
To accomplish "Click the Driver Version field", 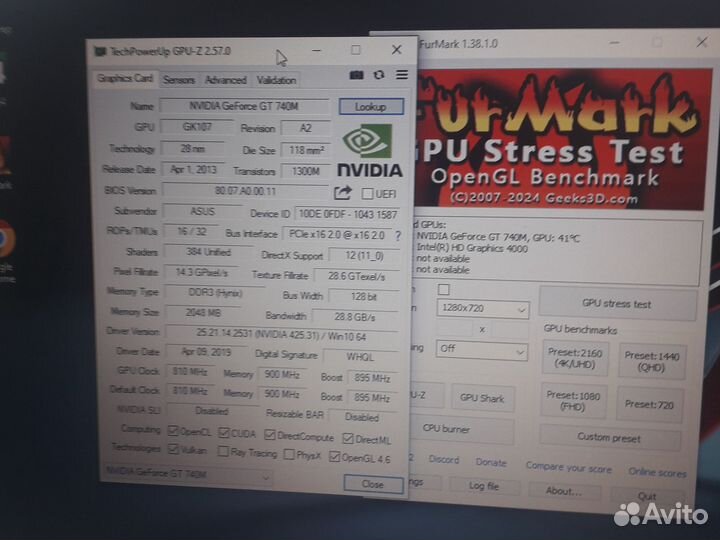I will (x=281, y=336).
